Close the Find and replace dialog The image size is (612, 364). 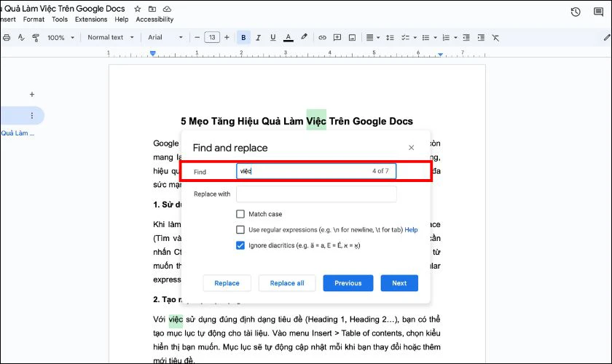[x=411, y=148]
